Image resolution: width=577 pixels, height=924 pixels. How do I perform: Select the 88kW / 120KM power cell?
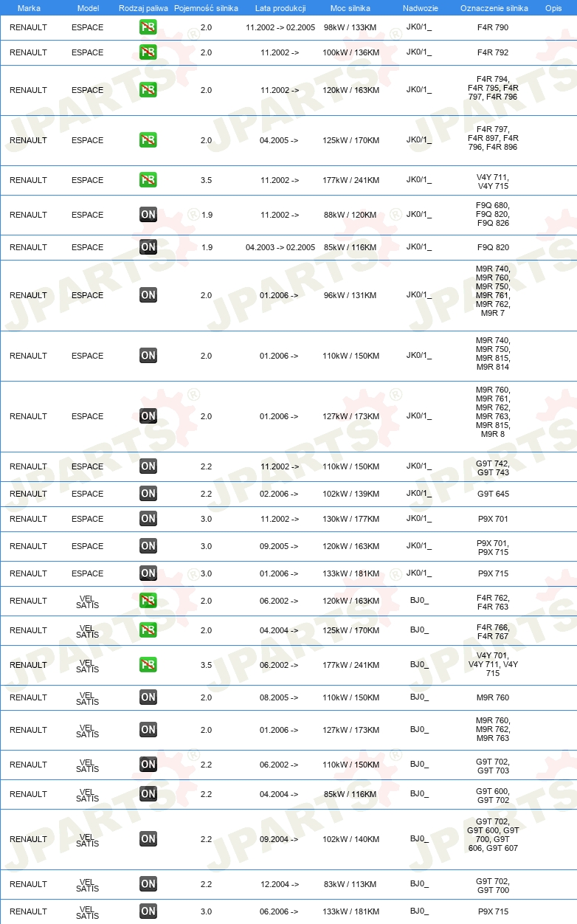[x=351, y=215]
